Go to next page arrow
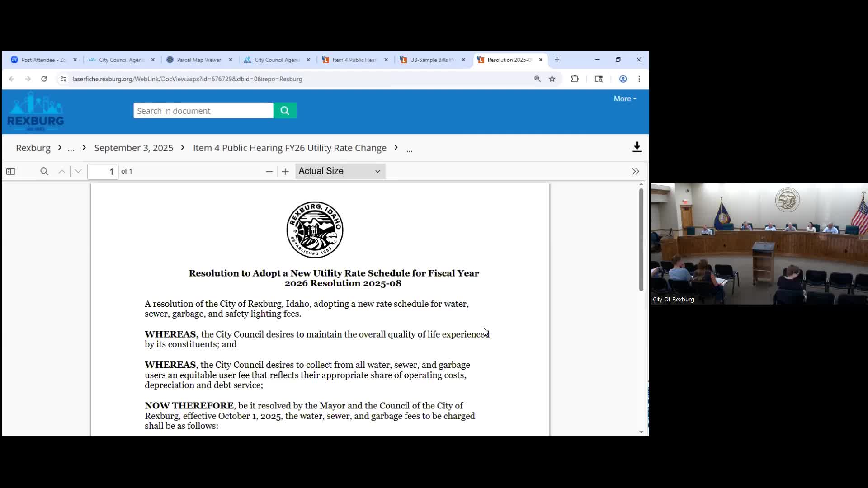Viewport: 868px width, 488px height. pos(78,171)
